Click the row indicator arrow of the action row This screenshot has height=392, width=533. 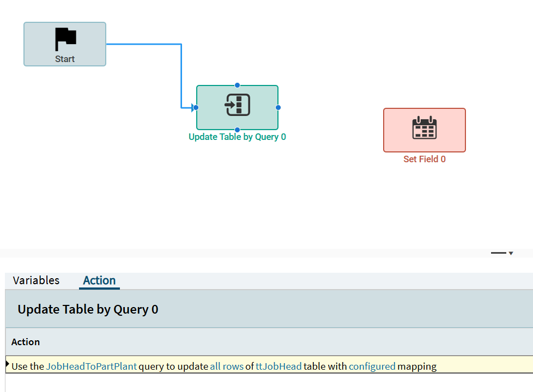pyautogui.click(x=7, y=364)
